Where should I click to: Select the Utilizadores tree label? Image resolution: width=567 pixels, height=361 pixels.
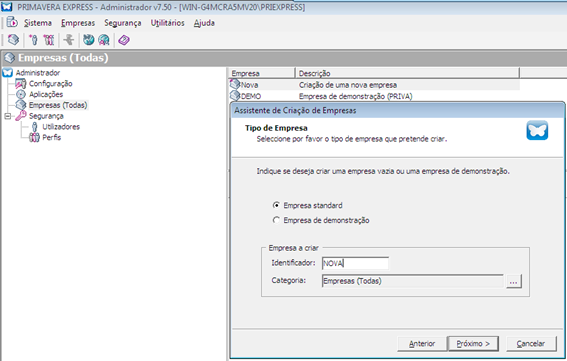point(61,127)
